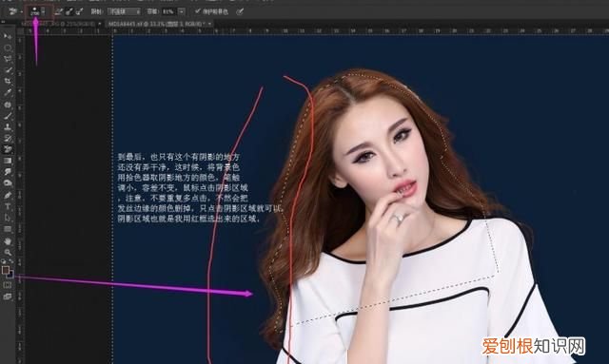Choose Sampling: Background Swatch option
The height and width of the screenshot is (364, 609).
(79, 11)
